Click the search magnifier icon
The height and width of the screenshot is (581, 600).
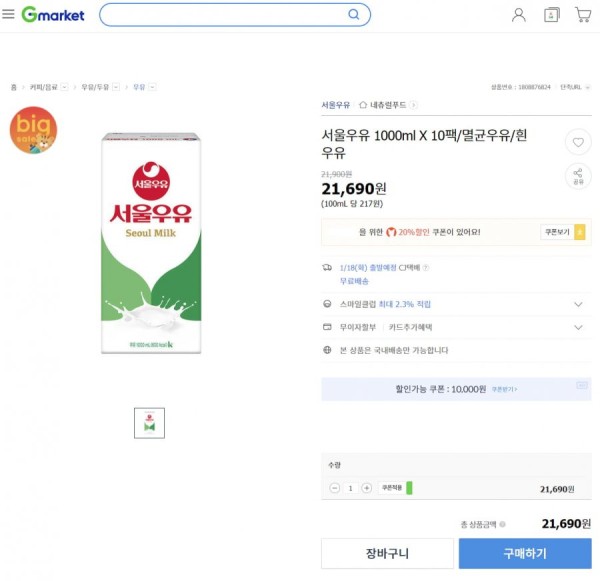[x=354, y=15]
